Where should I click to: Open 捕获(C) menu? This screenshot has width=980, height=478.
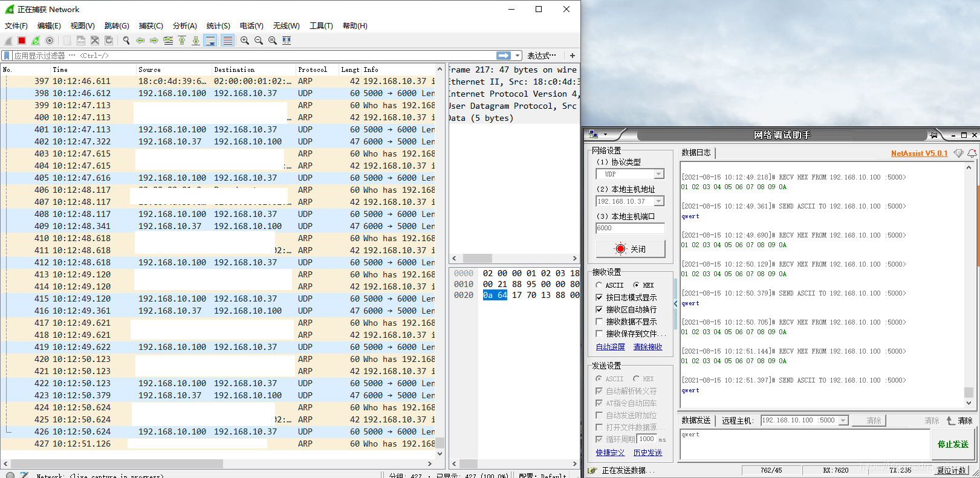coord(151,26)
